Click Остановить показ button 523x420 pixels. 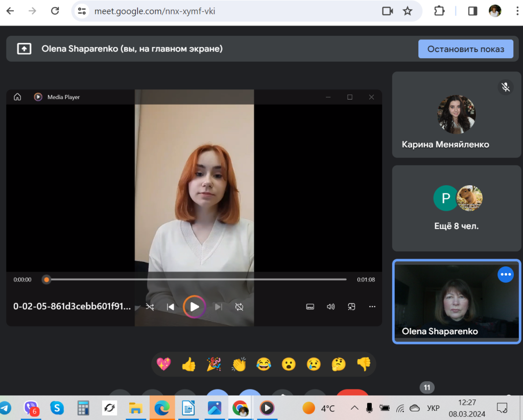point(466,49)
